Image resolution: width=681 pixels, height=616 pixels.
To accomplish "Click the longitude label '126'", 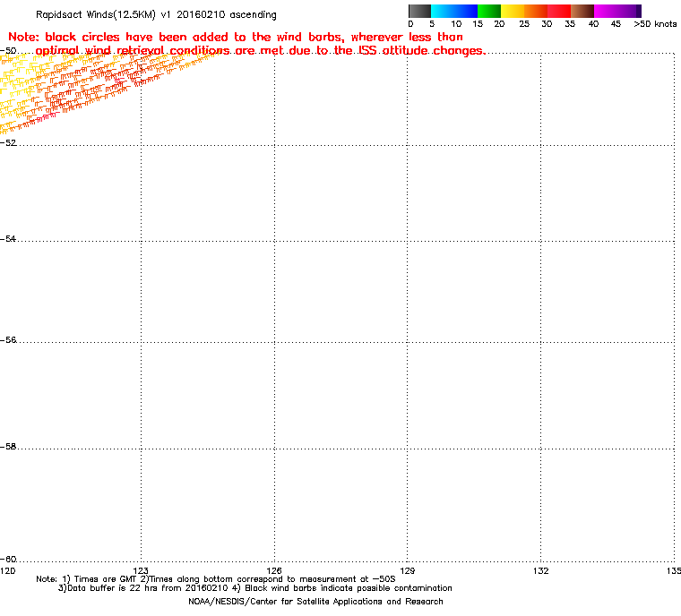I will point(274,570).
